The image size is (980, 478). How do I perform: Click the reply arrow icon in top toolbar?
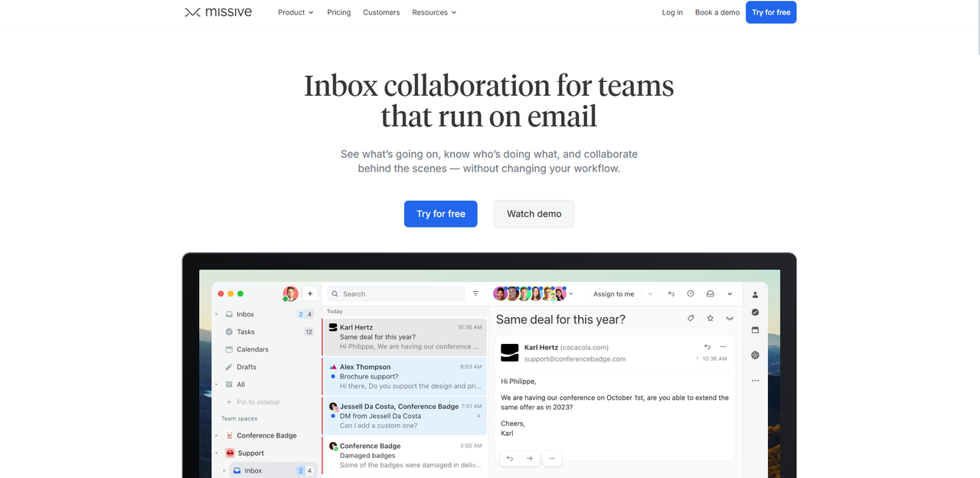(671, 293)
